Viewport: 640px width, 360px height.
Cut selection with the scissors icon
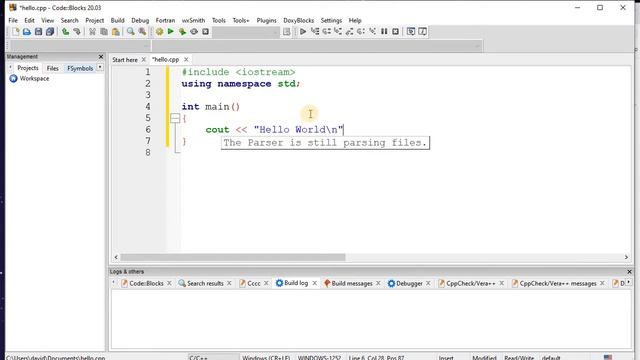pos(93,31)
